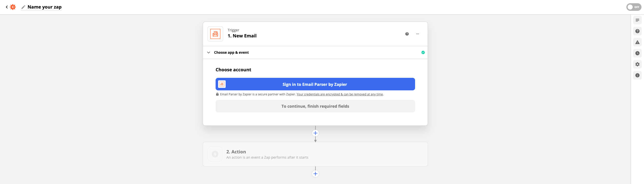Click To continue, finish required fields button
Viewport: 644px width, 184px height.
(315, 106)
